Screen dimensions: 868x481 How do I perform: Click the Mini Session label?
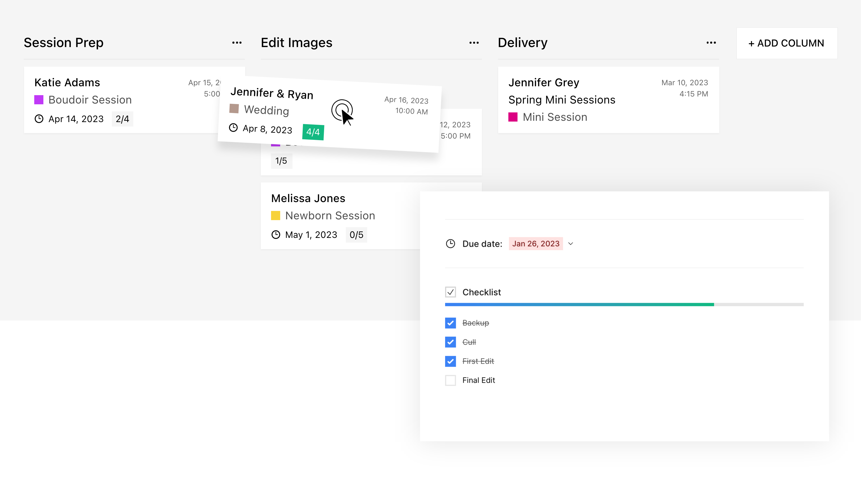pyautogui.click(x=559, y=118)
